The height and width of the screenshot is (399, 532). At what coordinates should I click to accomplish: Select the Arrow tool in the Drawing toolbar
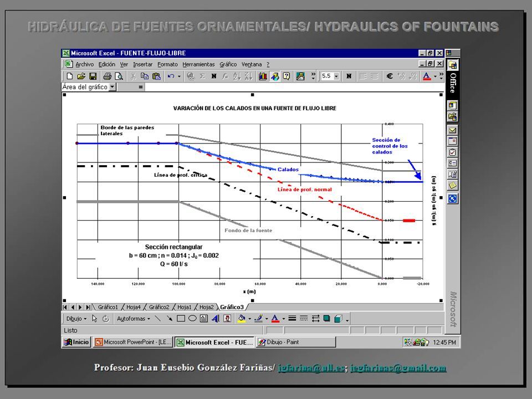click(169, 319)
